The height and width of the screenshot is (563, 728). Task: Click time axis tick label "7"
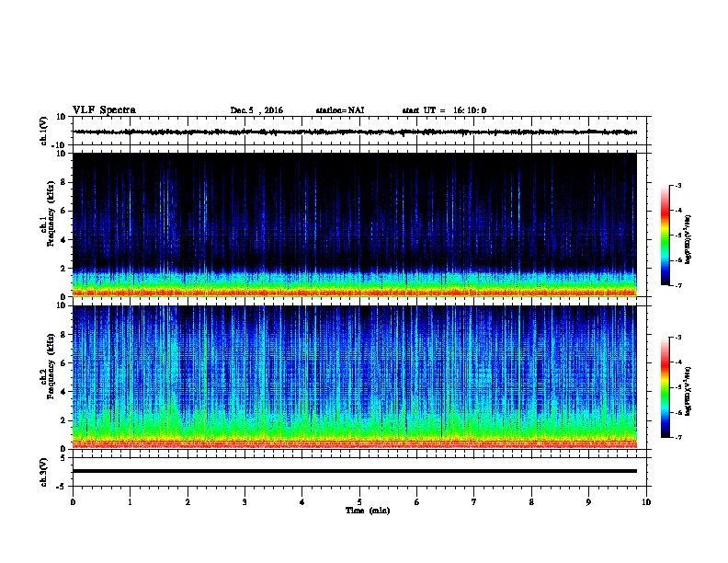(x=474, y=501)
